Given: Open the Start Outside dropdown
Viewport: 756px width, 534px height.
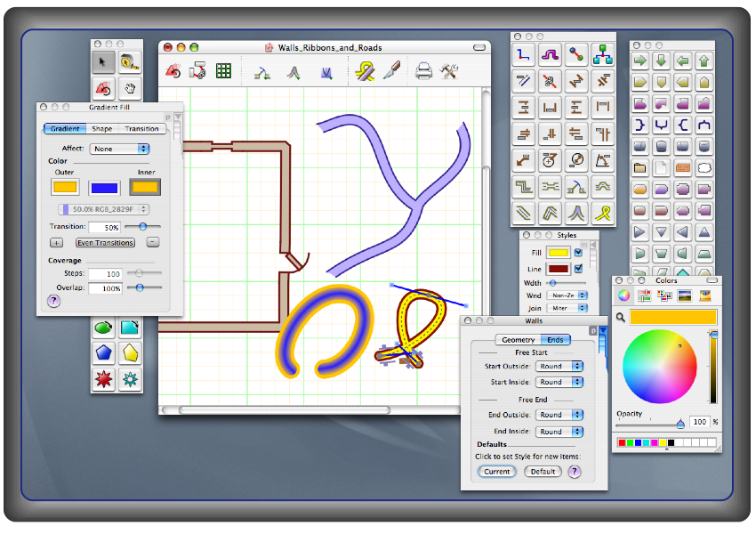Looking at the screenshot, I should (x=559, y=366).
